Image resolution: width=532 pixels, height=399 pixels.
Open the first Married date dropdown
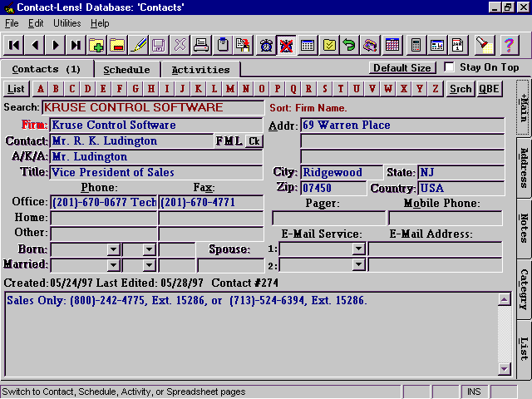pyautogui.click(x=113, y=266)
